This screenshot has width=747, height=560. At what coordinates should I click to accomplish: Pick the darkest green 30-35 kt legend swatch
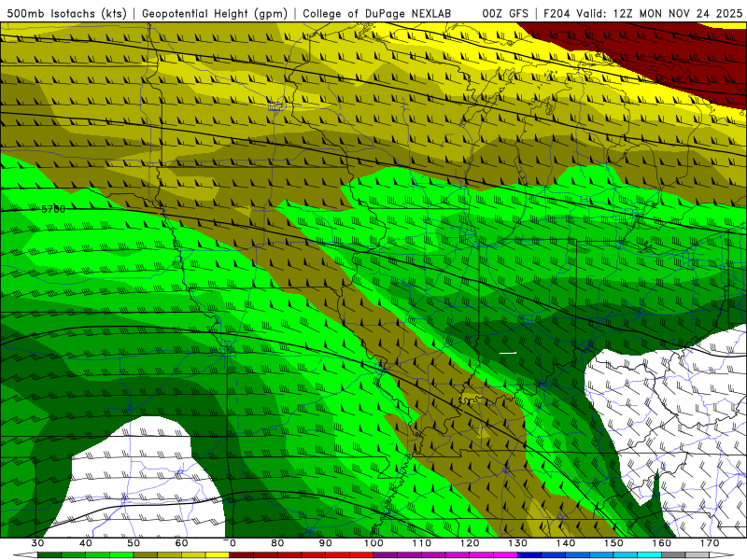click(x=49, y=554)
